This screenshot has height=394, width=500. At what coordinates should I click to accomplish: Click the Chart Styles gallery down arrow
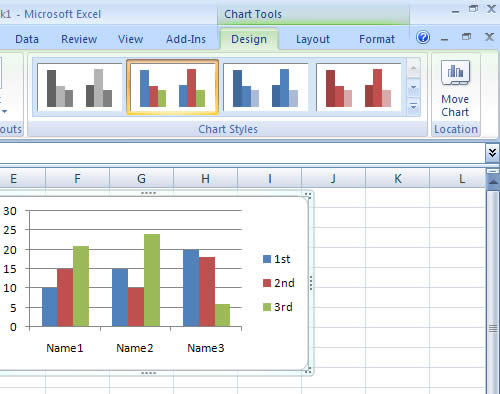pos(413,88)
